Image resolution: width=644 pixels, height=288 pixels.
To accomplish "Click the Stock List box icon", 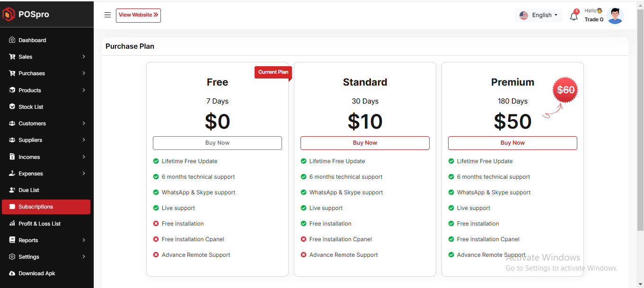I will click(12, 107).
